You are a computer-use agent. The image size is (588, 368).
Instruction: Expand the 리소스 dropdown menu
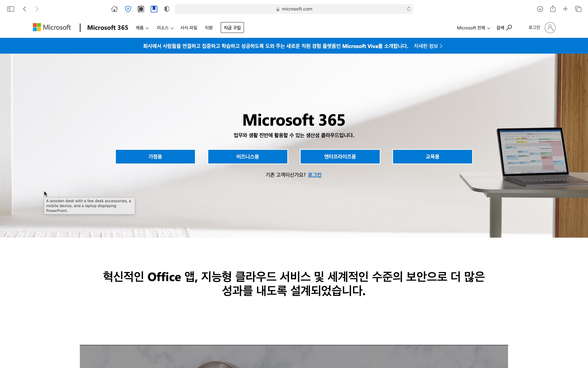pos(165,28)
